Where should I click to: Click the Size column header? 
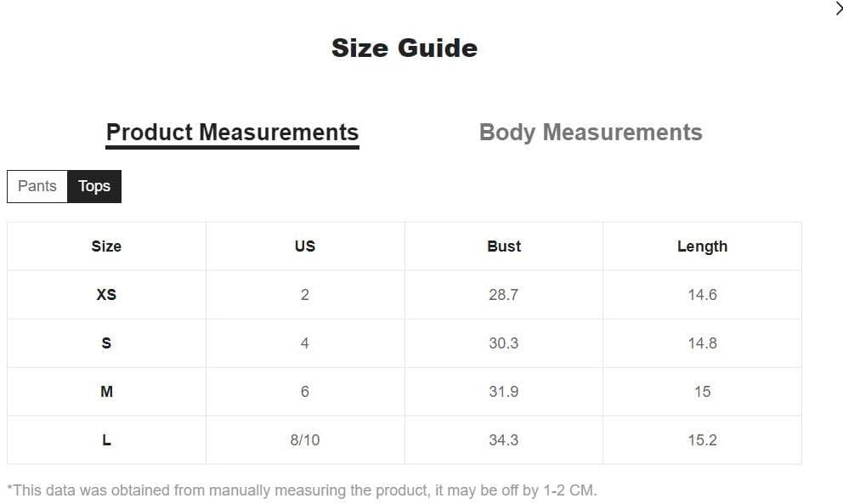106,246
